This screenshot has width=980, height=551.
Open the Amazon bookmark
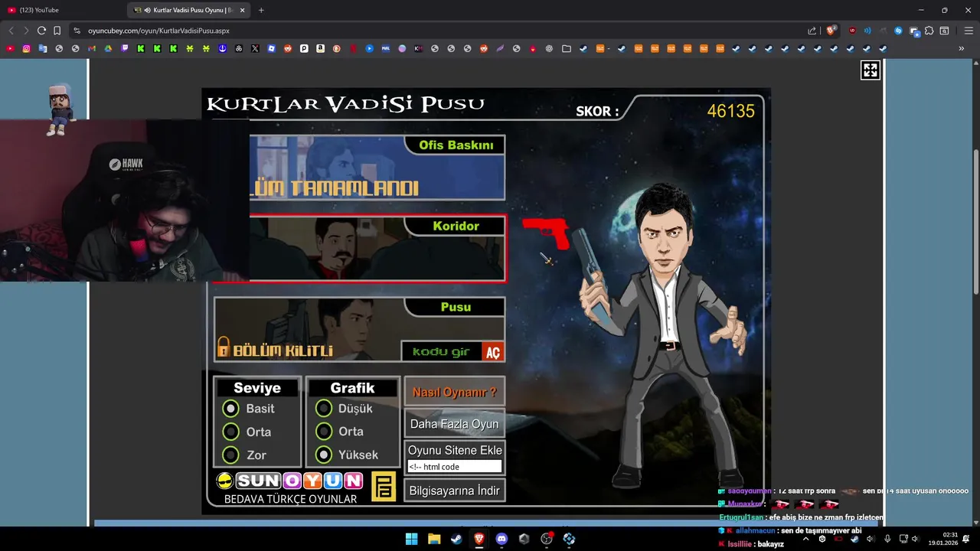tap(320, 48)
